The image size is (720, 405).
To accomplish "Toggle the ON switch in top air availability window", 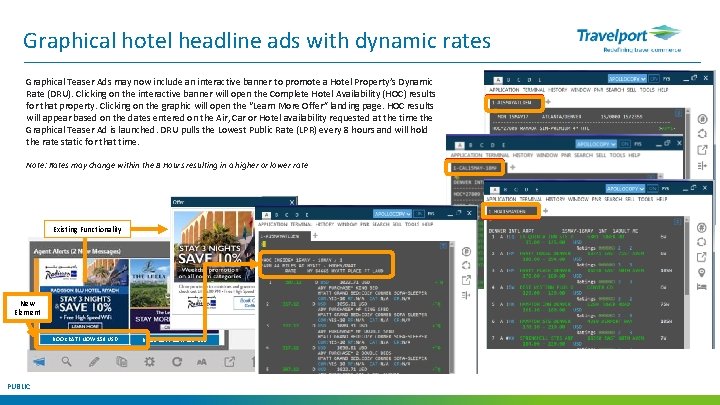I will pyautogui.click(x=654, y=79).
